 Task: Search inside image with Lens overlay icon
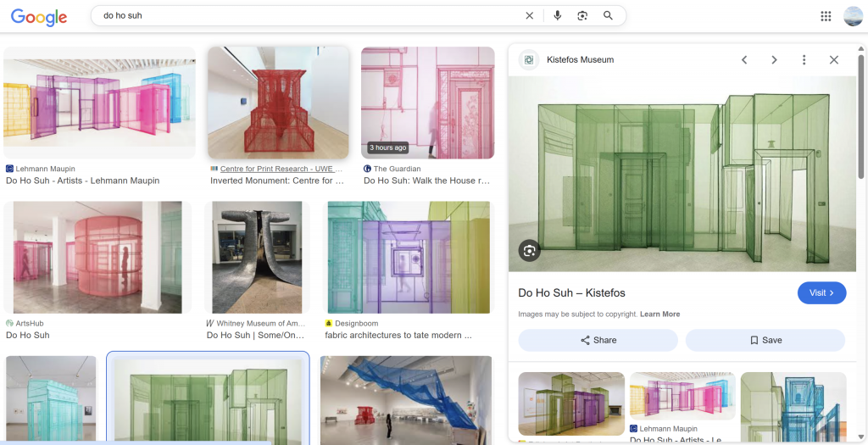coord(529,251)
